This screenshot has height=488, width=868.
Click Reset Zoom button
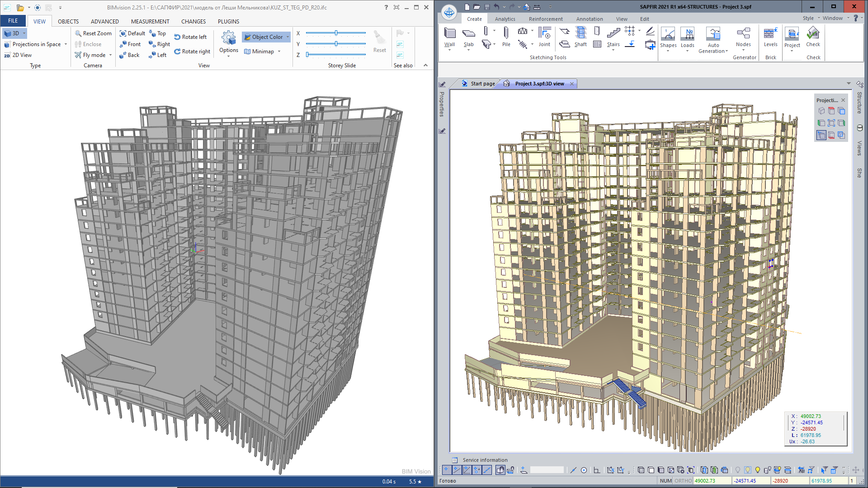pyautogui.click(x=93, y=33)
